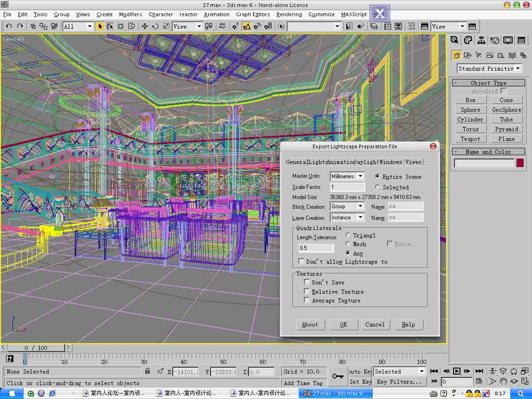532x399 pixels.
Task: Open the Utilities panel tab
Action: click(x=521, y=40)
